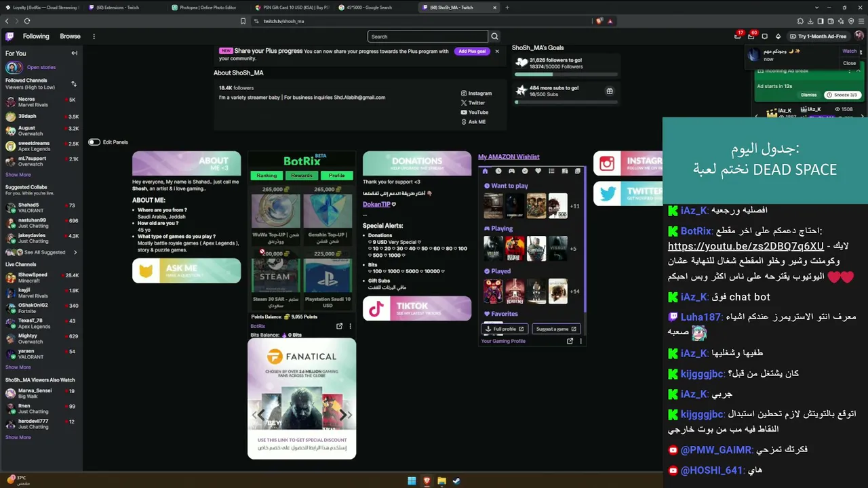Show more under ShoSh_MA Viewers Also Watch
Image resolution: width=868 pixels, height=488 pixels.
[18, 437]
